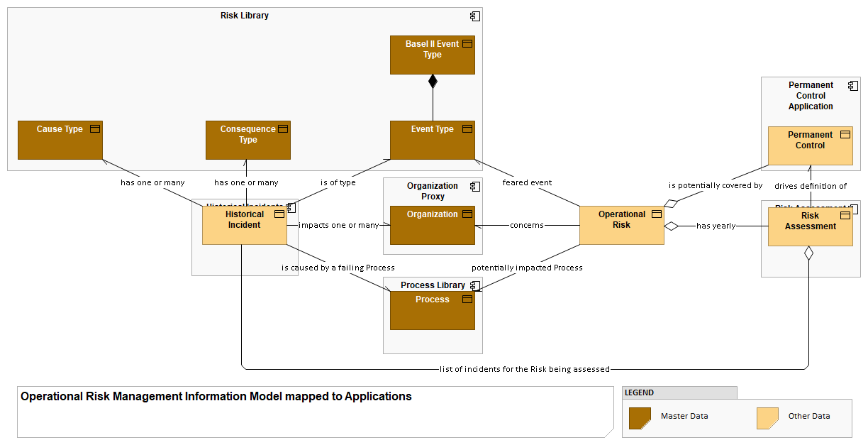
Task: Click the class icon on Historical Incident element
Action: (x=279, y=214)
